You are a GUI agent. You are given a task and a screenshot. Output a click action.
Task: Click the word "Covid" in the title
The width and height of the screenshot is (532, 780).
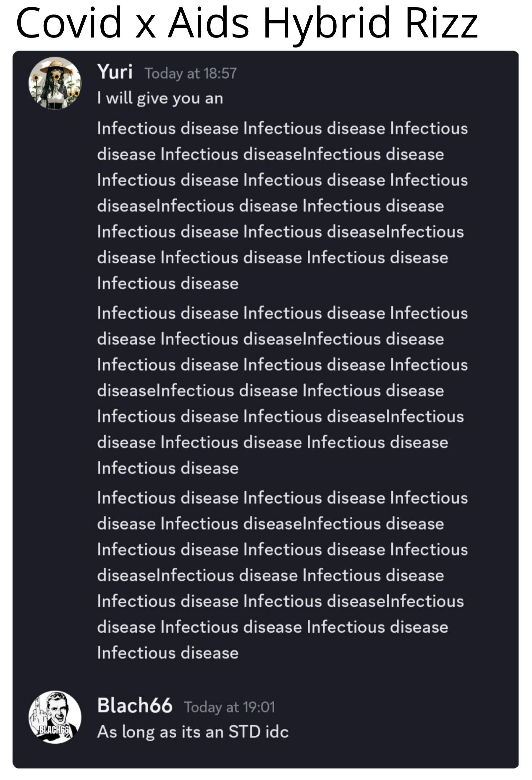pyautogui.click(x=69, y=23)
